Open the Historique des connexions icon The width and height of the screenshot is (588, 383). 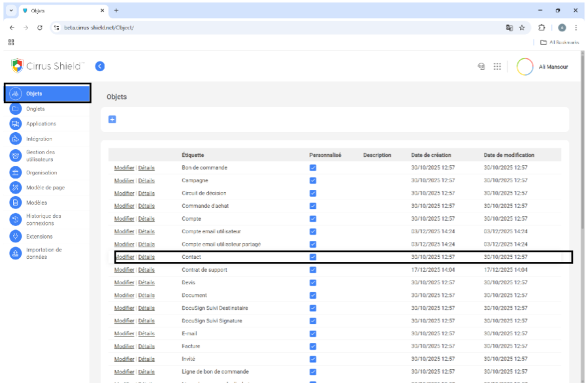click(x=16, y=220)
